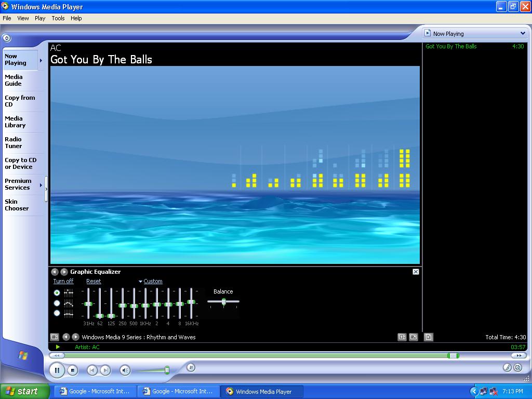
Task: Click the fast forward button on seek bar
Action: coord(519,355)
